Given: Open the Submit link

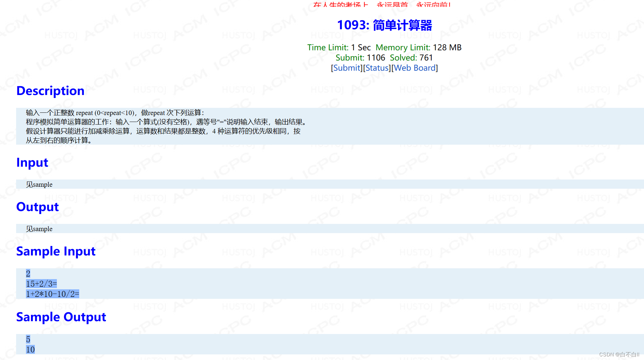Looking at the screenshot, I should point(346,68).
